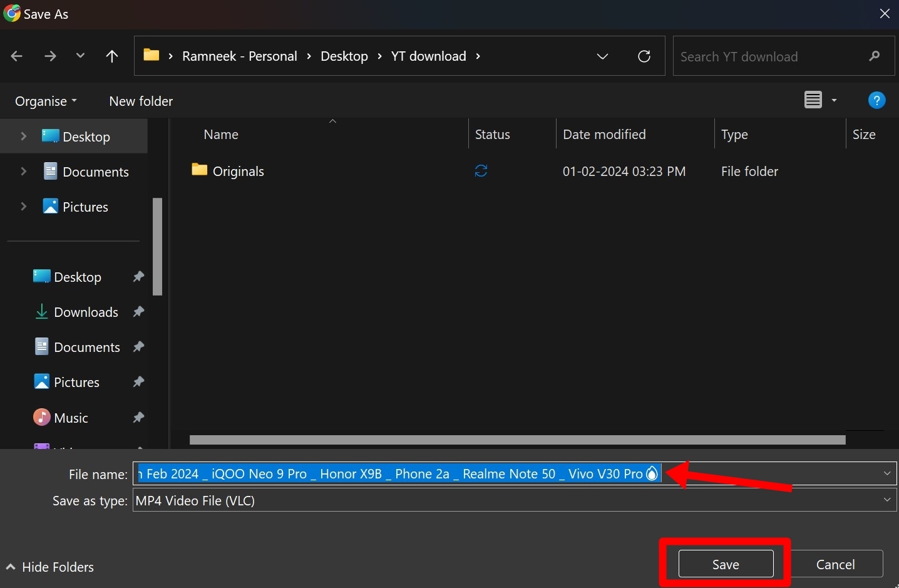Go back using the left arrow
Image resolution: width=899 pixels, height=588 pixels.
[x=17, y=56]
